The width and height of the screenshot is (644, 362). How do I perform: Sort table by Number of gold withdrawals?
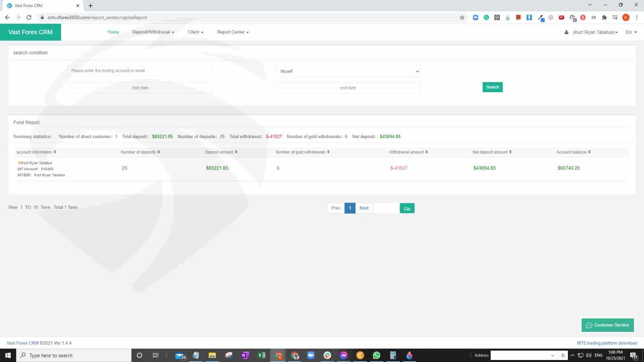coord(303,152)
